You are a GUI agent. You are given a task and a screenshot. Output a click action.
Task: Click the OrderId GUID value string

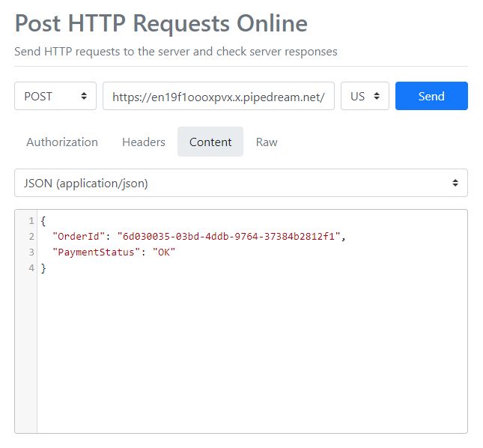coord(228,236)
